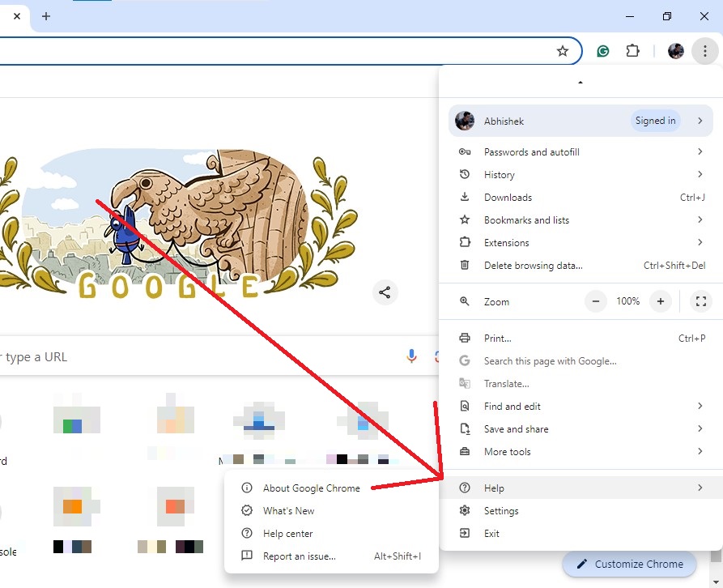Expand chevron beside Find and edit
This screenshot has height=588, width=723.
[700, 406]
